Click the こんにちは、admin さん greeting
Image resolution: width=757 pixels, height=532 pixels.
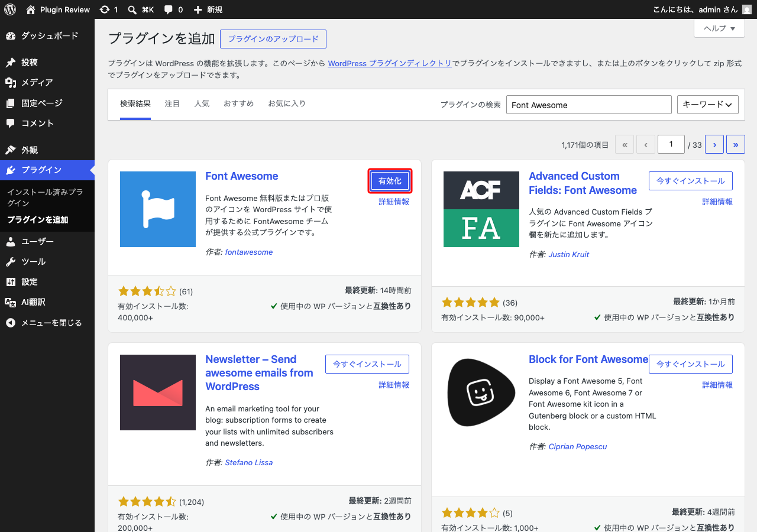click(695, 9)
